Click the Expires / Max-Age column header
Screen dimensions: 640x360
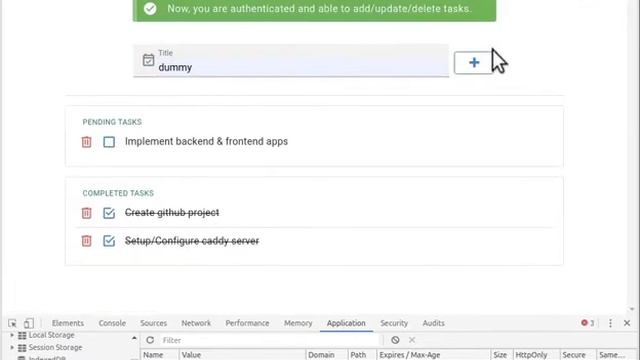[x=433, y=355]
